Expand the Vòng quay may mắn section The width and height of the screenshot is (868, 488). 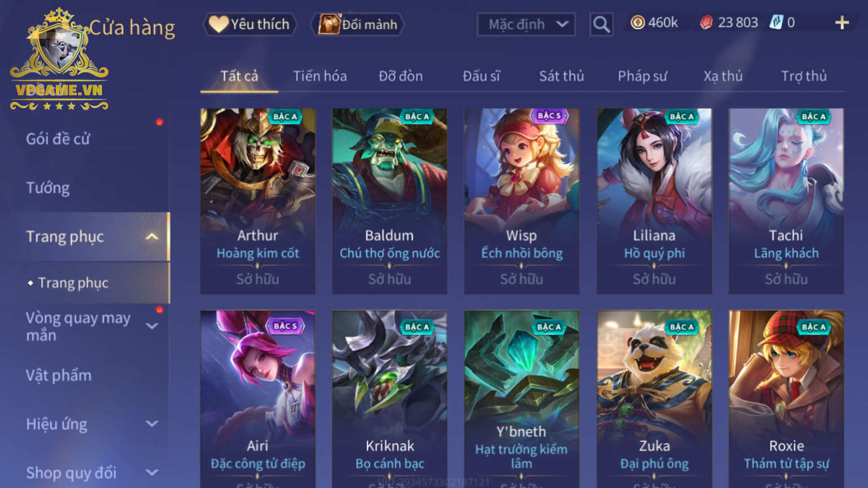pyautogui.click(x=152, y=326)
